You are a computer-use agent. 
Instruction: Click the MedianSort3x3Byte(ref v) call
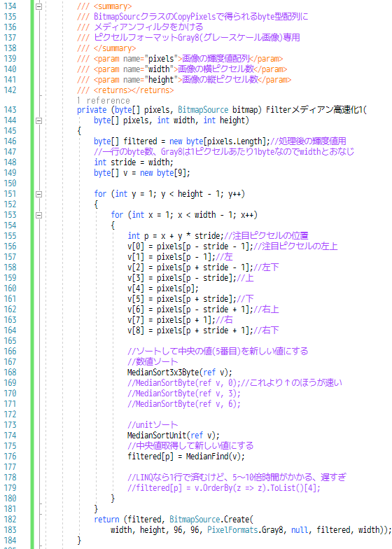point(179,373)
